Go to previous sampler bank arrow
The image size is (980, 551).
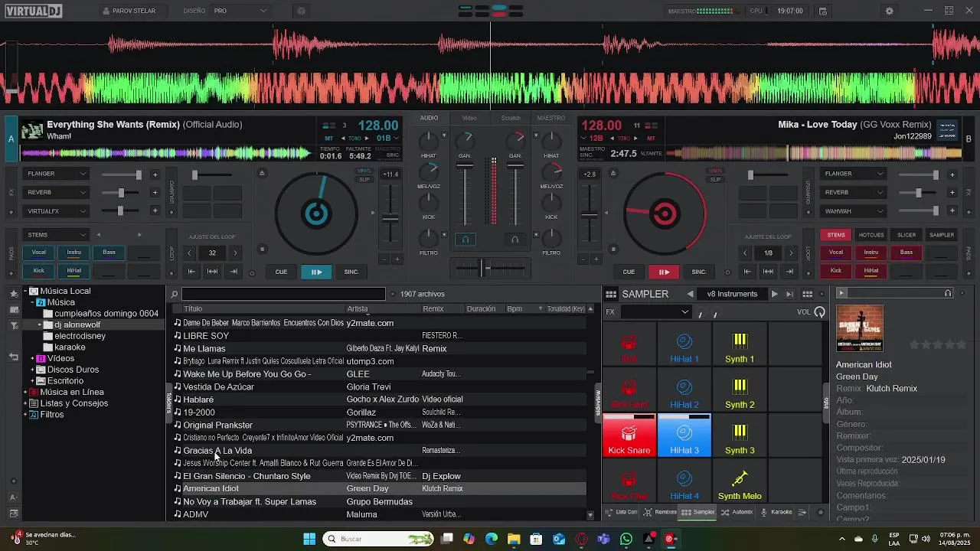(x=690, y=294)
